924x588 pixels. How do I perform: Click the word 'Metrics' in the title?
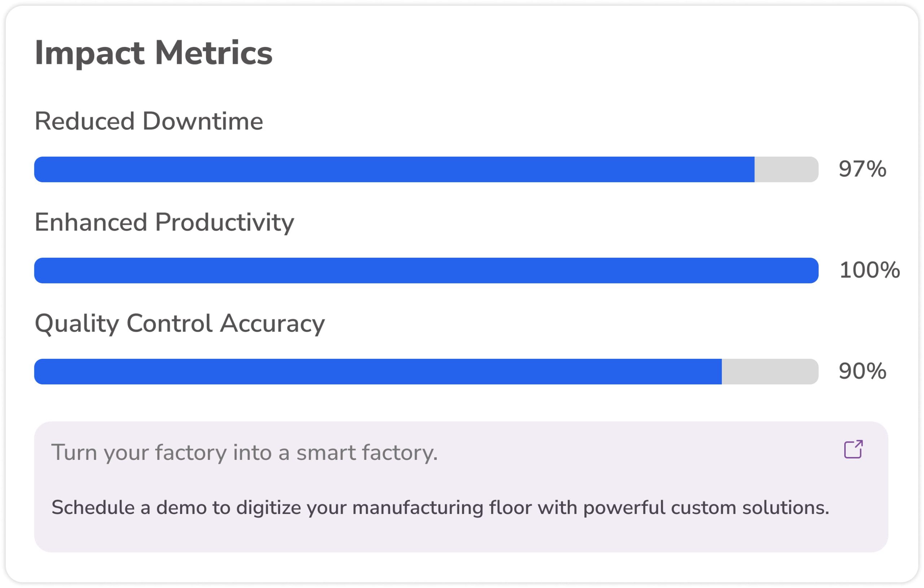pyautogui.click(x=213, y=53)
